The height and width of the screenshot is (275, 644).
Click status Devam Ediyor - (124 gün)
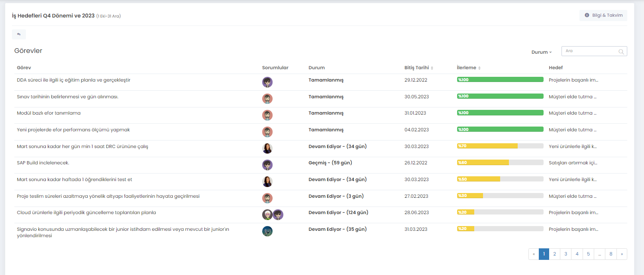click(338, 213)
